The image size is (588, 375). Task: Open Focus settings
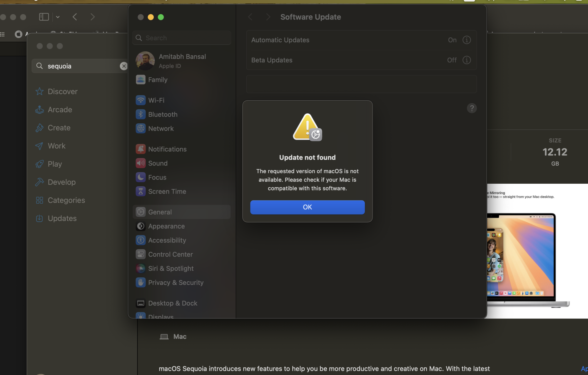point(157,177)
